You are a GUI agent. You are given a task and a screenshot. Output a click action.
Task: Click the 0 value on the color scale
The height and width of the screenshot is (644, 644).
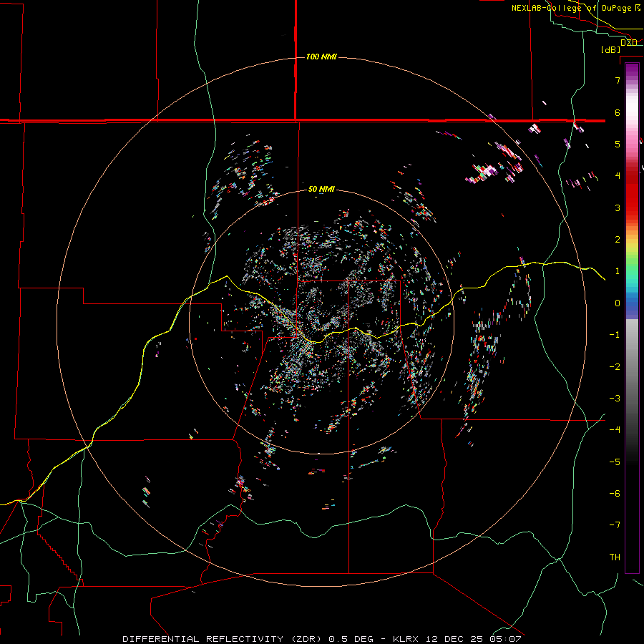click(x=618, y=303)
